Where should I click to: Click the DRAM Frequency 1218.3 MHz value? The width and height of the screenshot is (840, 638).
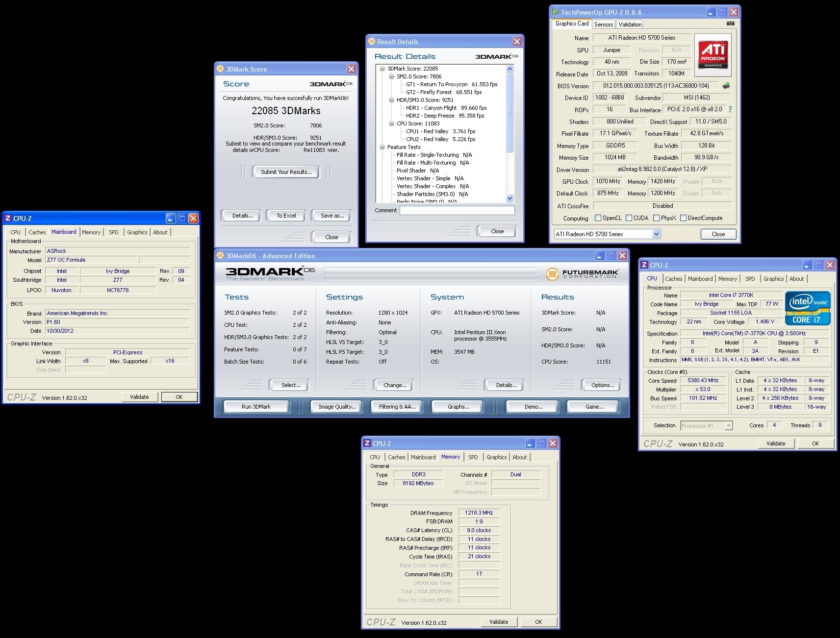point(479,513)
